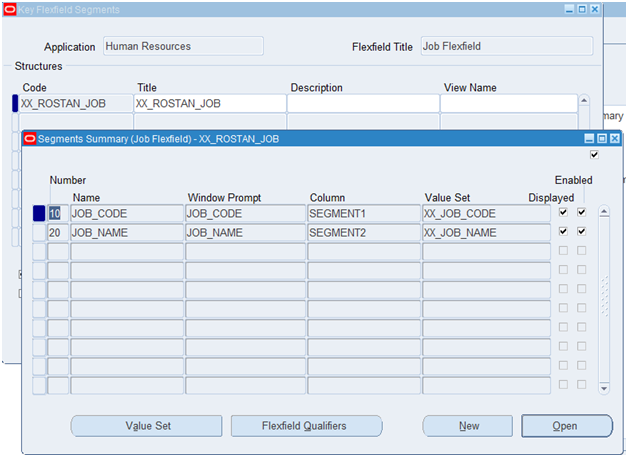This screenshot has height=457, width=628.
Task: Click the New button
Action: tap(468, 426)
